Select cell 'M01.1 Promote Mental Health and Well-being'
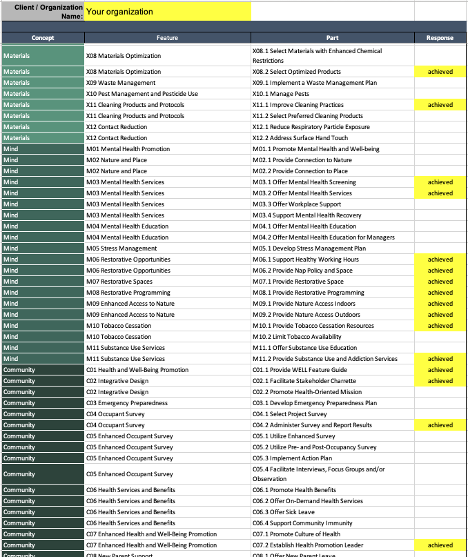The height and width of the screenshot is (557, 468). (x=333, y=149)
